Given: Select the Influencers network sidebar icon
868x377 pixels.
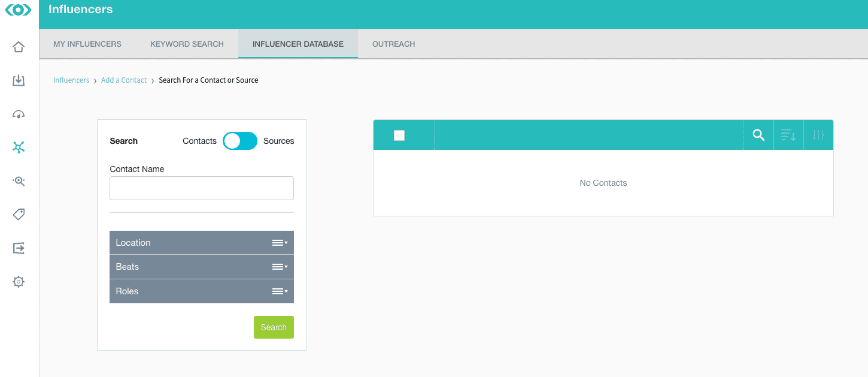Looking at the screenshot, I should point(19,147).
